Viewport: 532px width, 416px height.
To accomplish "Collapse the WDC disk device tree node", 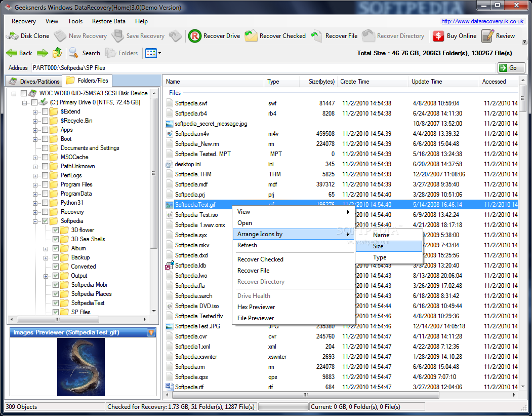I will 14,94.
